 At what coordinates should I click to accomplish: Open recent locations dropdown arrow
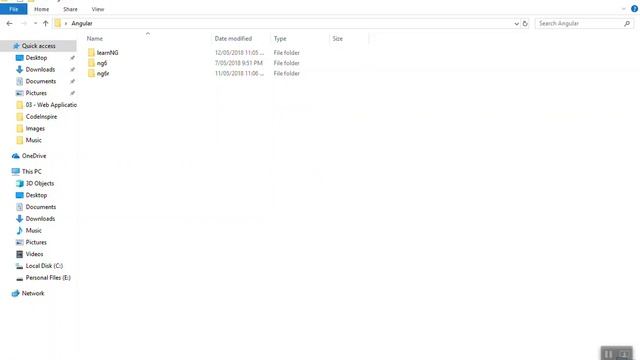[x=36, y=24]
